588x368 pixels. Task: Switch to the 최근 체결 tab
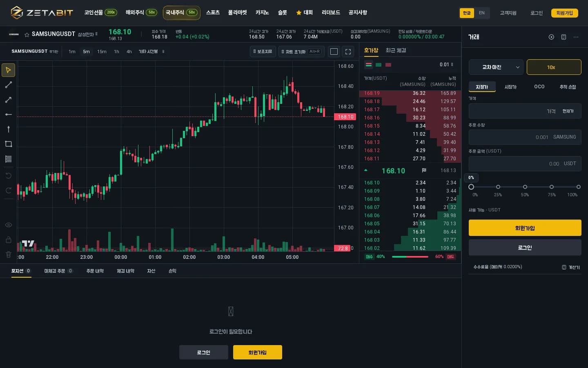pos(396,50)
